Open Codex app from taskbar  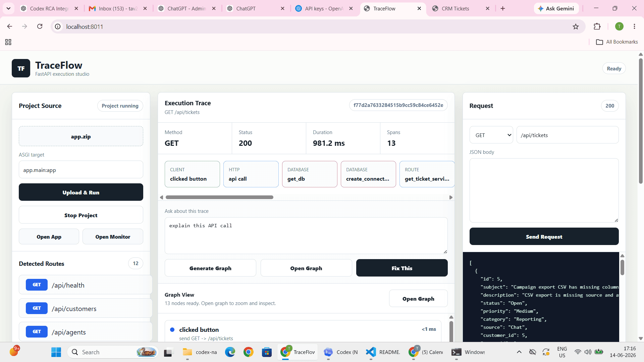coord(341,352)
